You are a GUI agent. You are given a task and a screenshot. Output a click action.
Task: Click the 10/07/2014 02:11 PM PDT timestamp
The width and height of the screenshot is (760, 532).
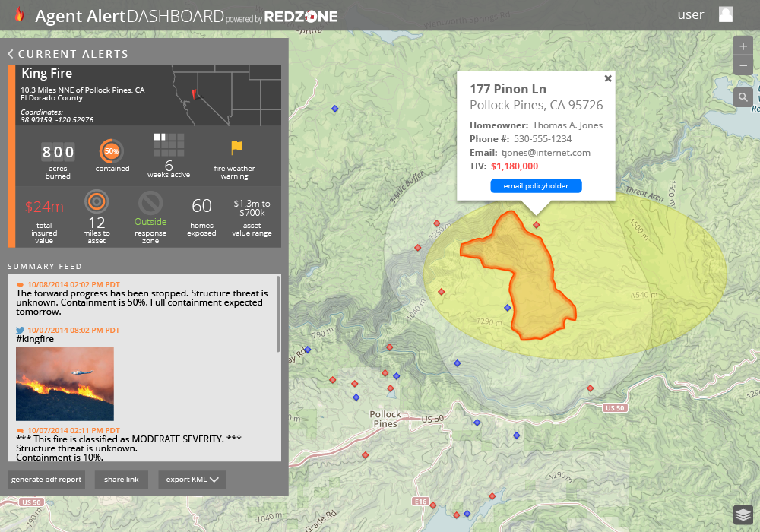74,431
